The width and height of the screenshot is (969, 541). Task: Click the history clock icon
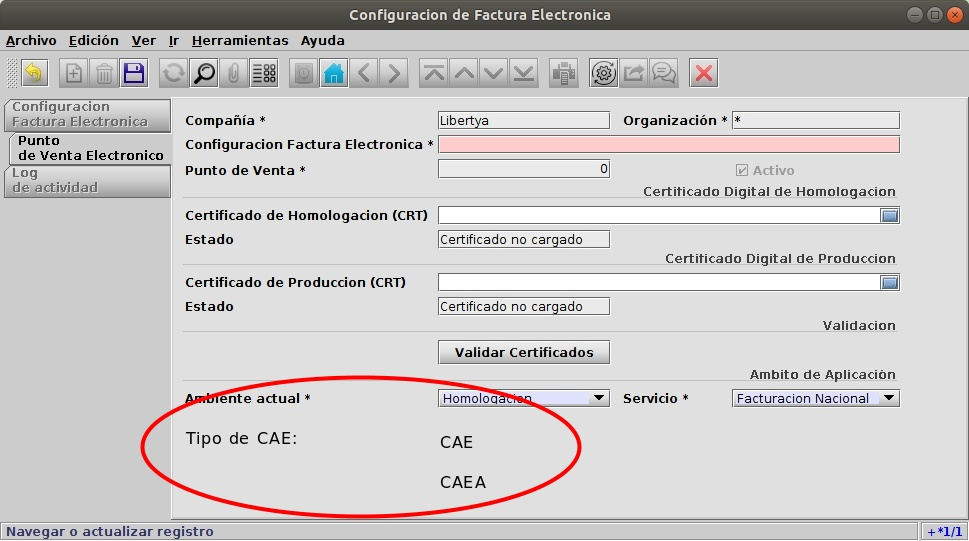point(303,74)
